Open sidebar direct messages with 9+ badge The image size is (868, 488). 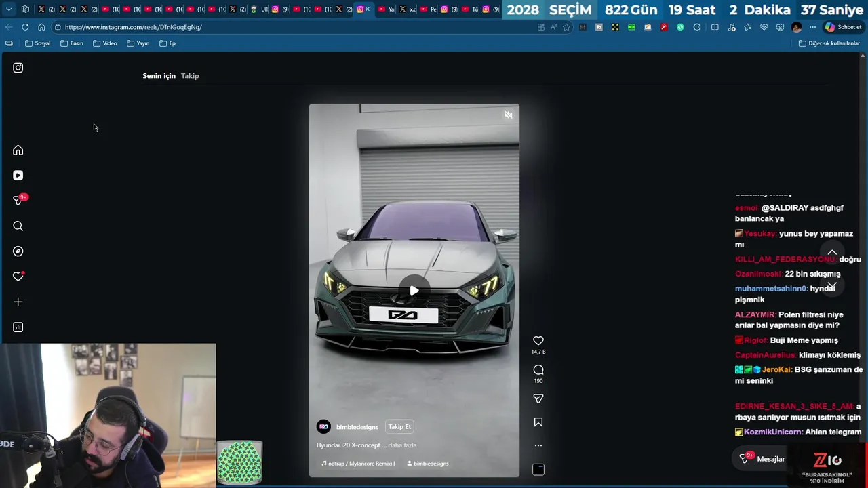tap(19, 200)
